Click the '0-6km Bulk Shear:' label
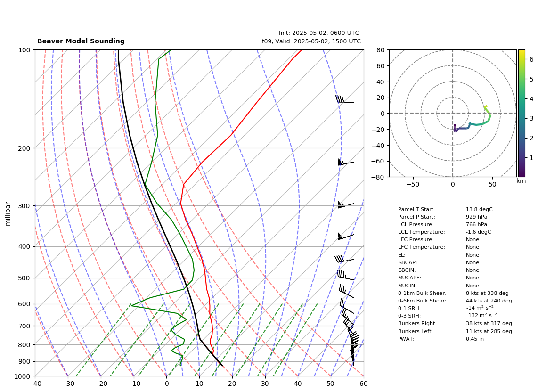538x392 pixels. (422, 301)
